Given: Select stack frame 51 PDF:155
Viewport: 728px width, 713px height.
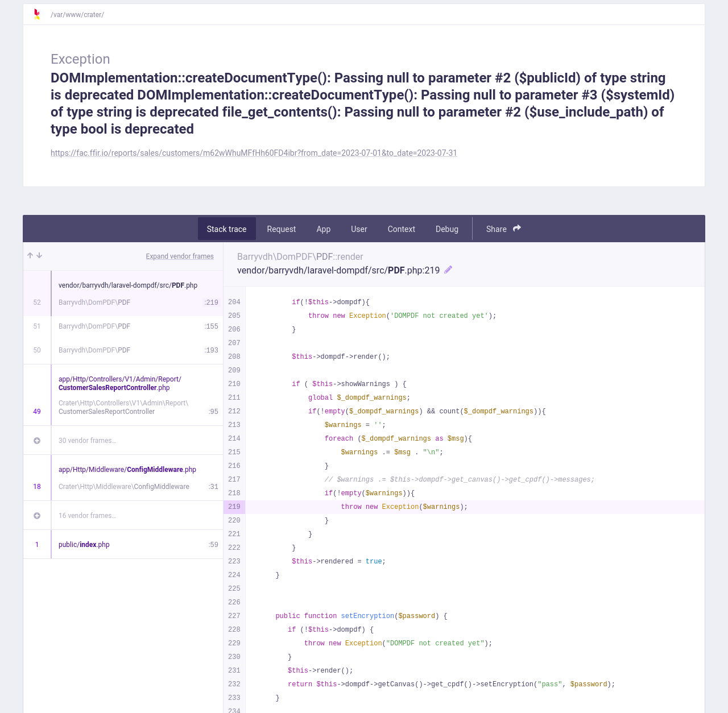Looking at the screenshot, I should (x=125, y=326).
